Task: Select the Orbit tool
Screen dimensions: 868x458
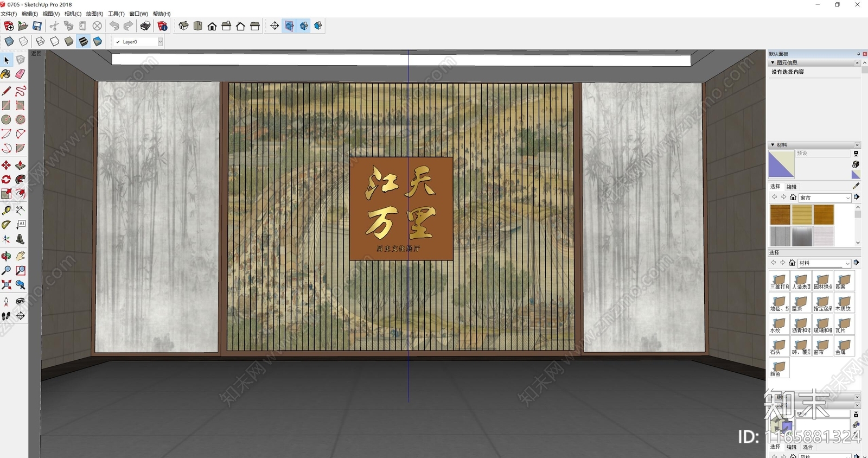Action: [7, 256]
